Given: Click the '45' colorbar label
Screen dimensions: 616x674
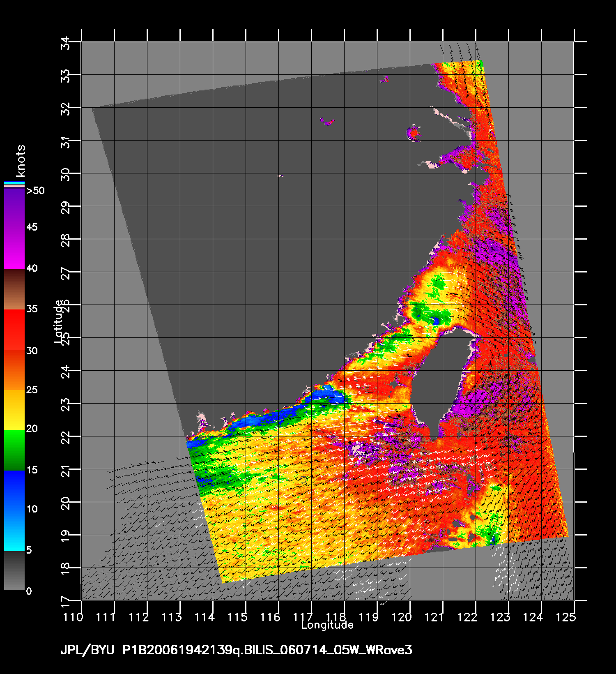Looking at the screenshot, I should 32,227.
